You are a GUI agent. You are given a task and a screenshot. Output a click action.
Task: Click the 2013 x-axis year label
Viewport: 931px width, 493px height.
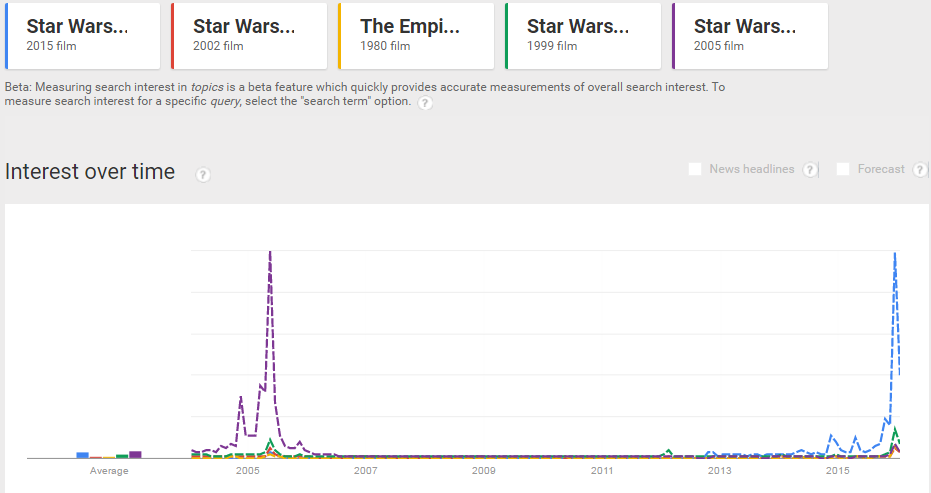(720, 470)
